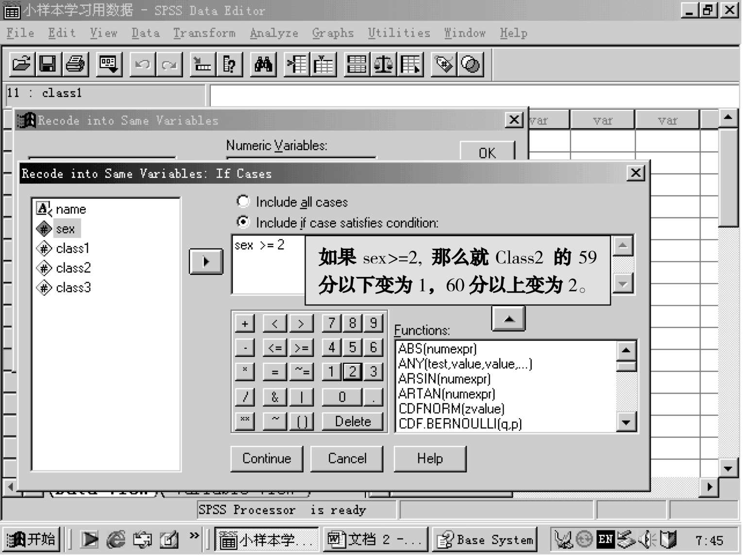Screen dimensions: 746x560
Task: Click the EN language indicator in tray
Action: coord(605,539)
